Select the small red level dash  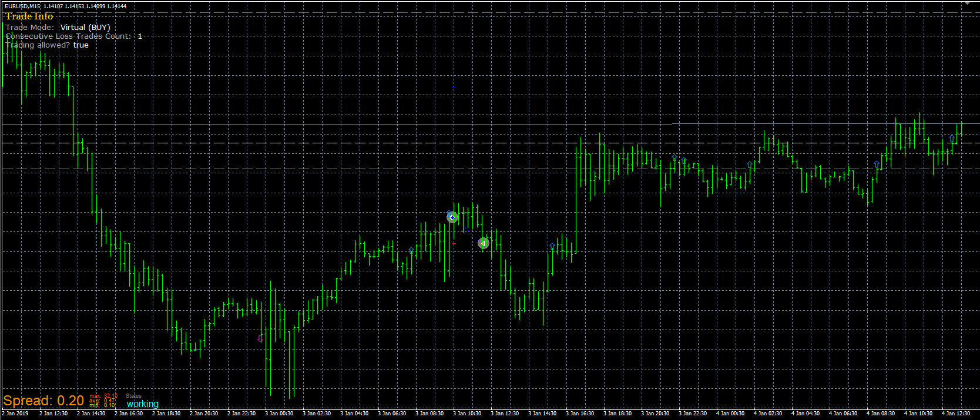(454, 243)
